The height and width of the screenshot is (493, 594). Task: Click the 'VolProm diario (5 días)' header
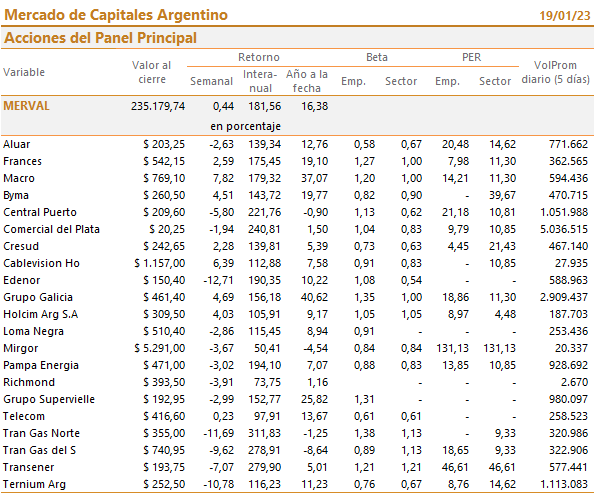(x=555, y=72)
